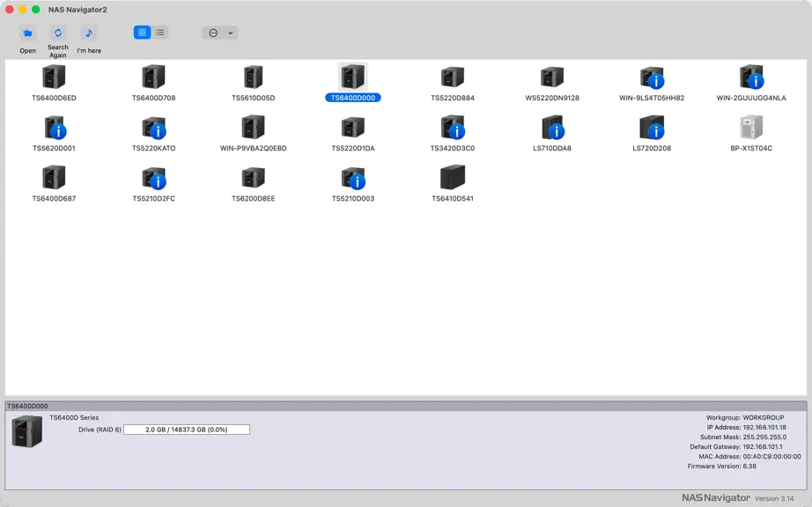
Task: Click the highlighted TS6400D000 name label
Action: click(x=352, y=98)
